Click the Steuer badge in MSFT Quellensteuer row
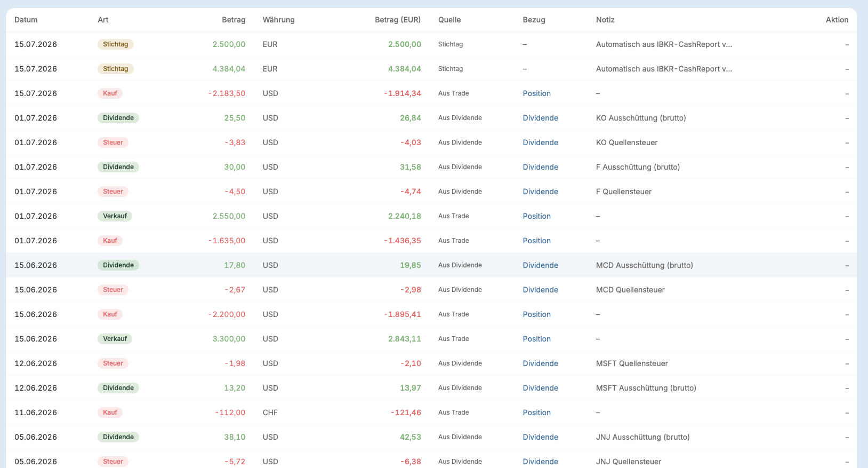 (x=113, y=363)
